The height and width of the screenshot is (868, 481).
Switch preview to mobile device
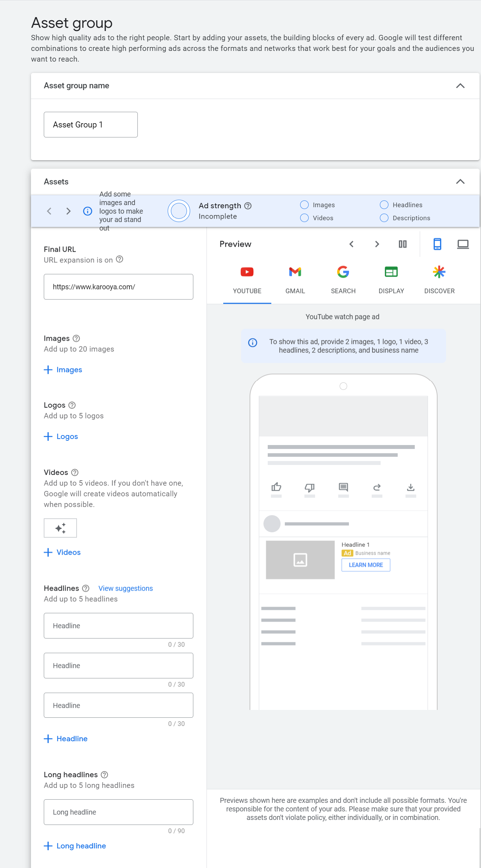pos(437,244)
